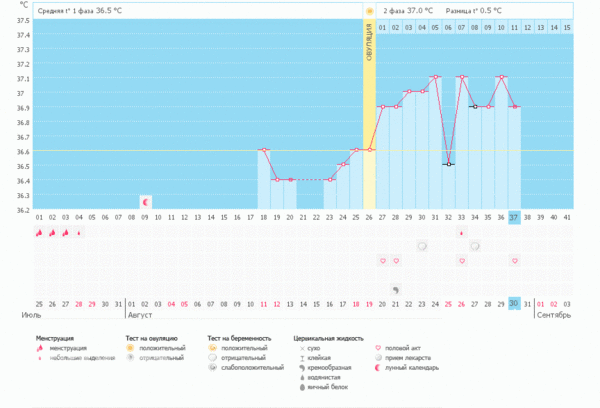600x408 pixels.
Task: Click the test result icon under day 30
Action: [422, 245]
